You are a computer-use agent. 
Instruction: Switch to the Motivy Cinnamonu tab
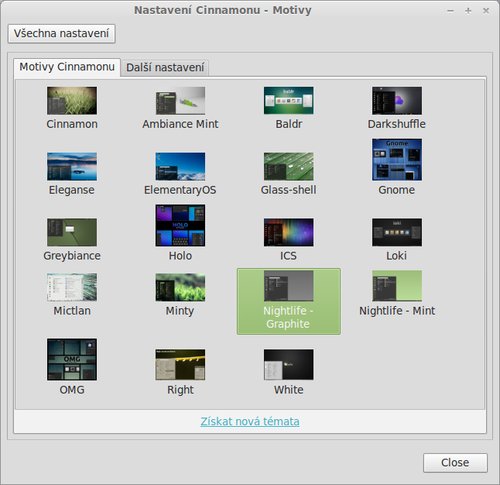click(x=67, y=67)
